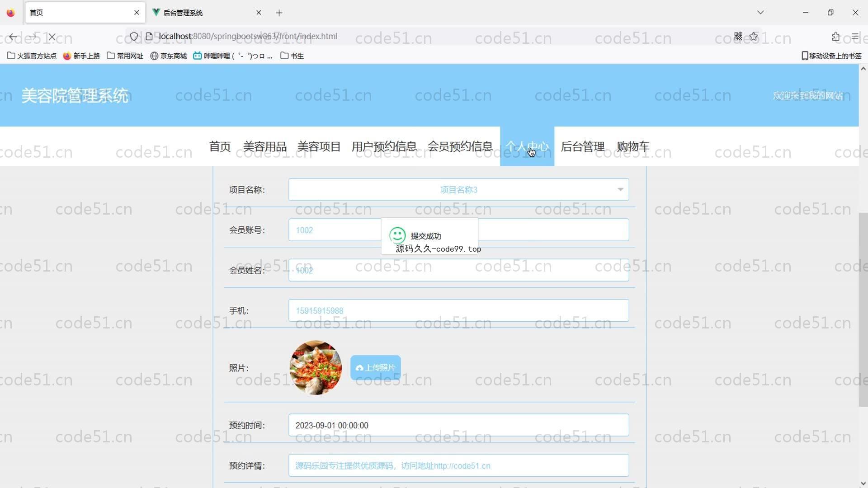The image size is (868, 488).
Task: Click the list all tabs chevron
Action: [x=760, y=13]
